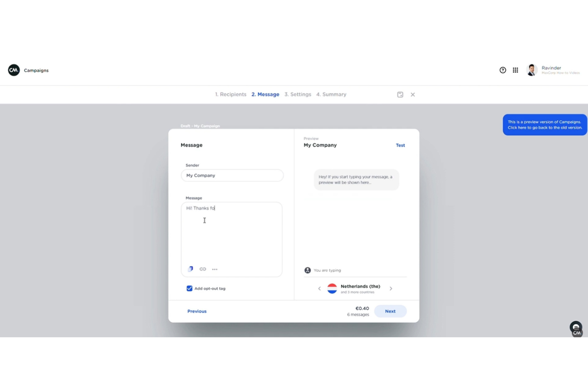Close the campaign editor with the X

point(413,95)
